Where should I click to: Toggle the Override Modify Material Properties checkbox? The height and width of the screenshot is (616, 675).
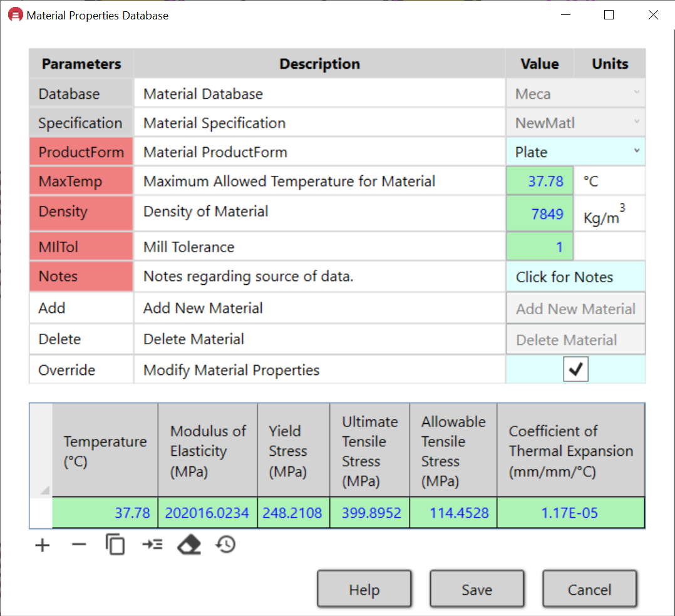[x=575, y=369]
